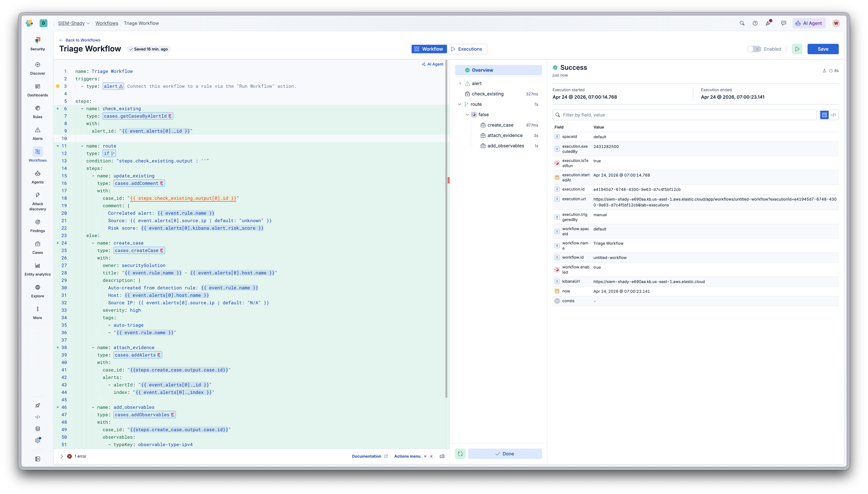Select the alert trigger in execution tree
This screenshot has width=868, height=494.
(498, 83)
